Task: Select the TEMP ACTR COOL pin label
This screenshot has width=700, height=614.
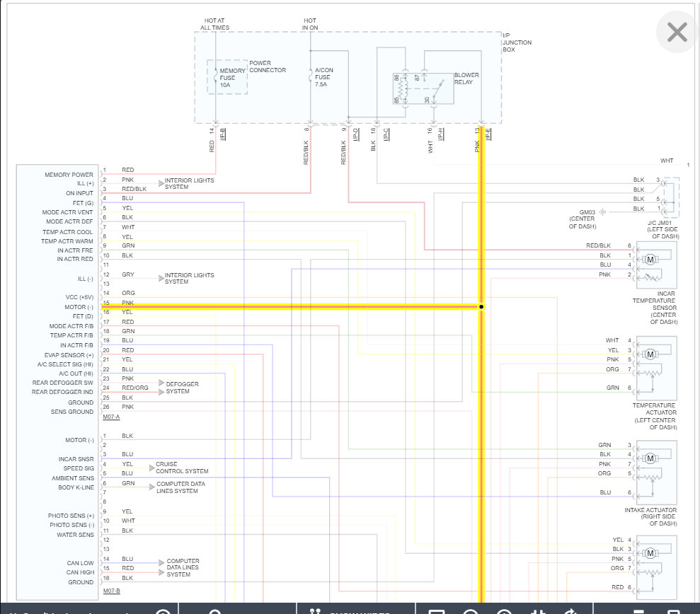Action: tap(67, 232)
